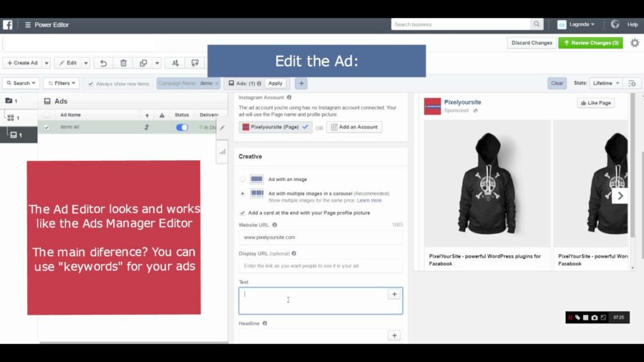Click the Help menu item
The height and width of the screenshot is (362, 644).
coord(633,25)
